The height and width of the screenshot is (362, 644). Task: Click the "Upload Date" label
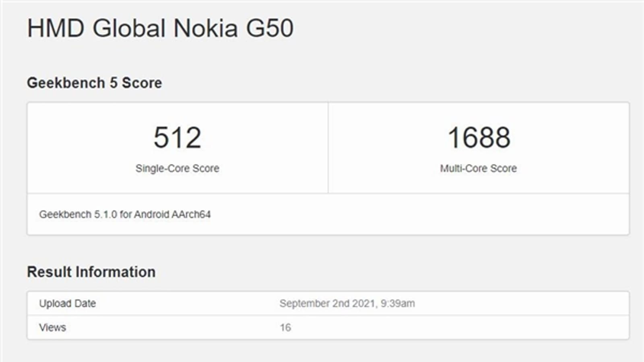67,303
